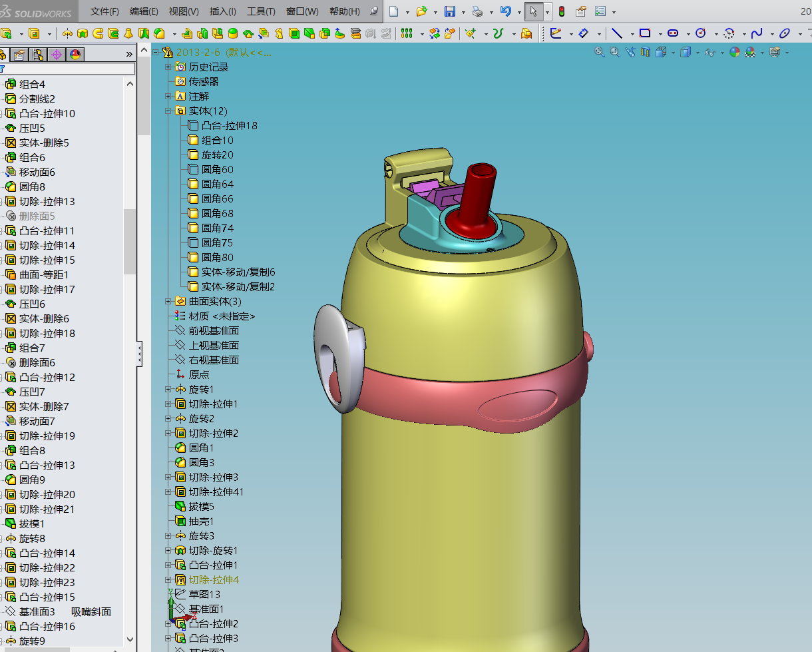Undo the last action

pyautogui.click(x=505, y=11)
